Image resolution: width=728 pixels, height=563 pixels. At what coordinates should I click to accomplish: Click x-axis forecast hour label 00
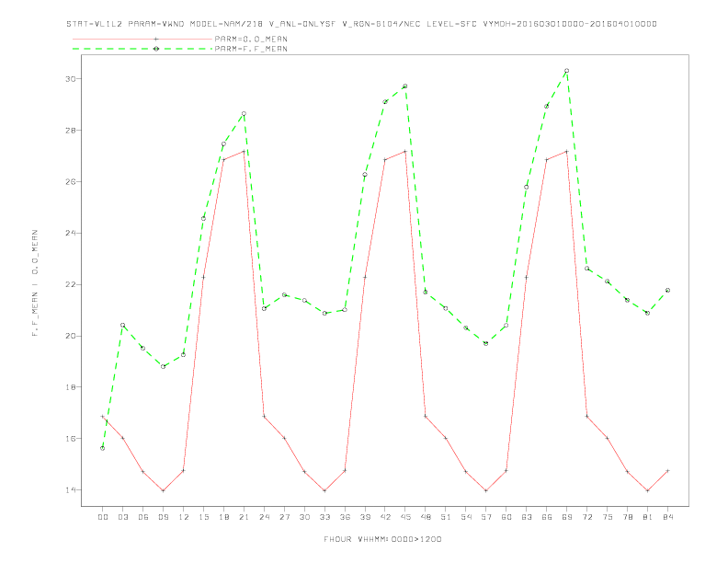(x=103, y=517)
